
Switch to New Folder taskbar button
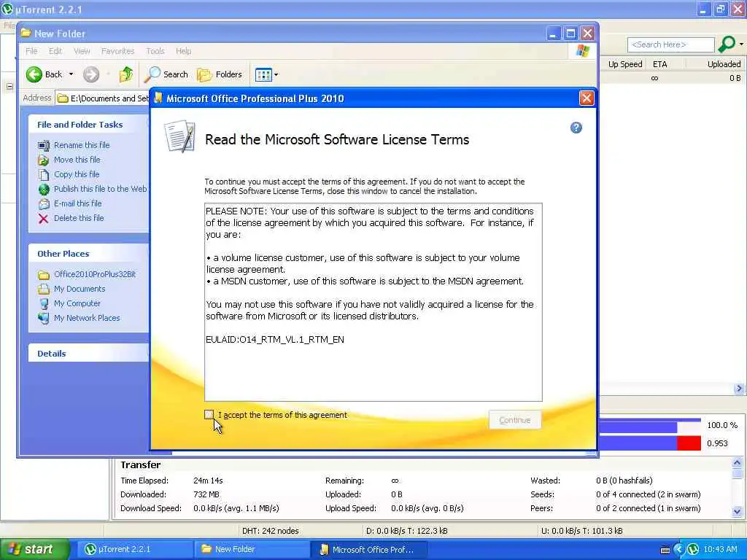click(x=251, y=550)
